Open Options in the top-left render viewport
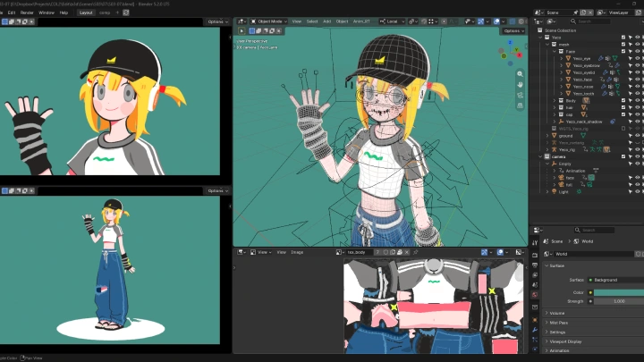The image size is (644, 362). point(217,21)
